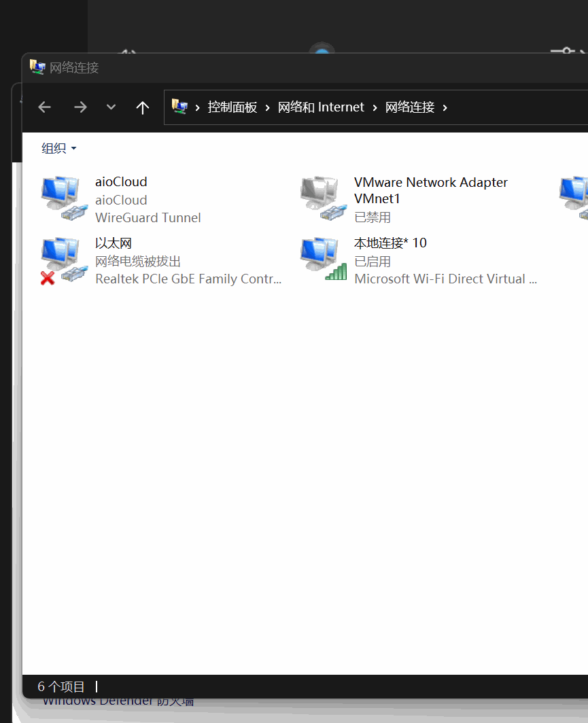Open the 组织 dropdown menu

point(58,148)
